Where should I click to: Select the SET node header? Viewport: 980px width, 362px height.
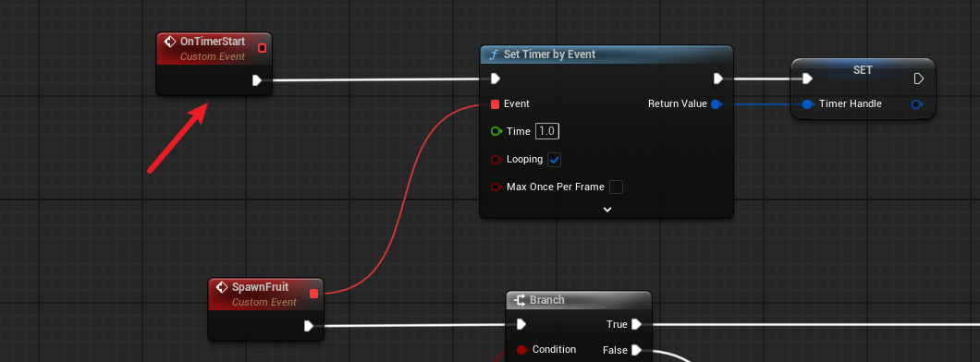[863, 70]
